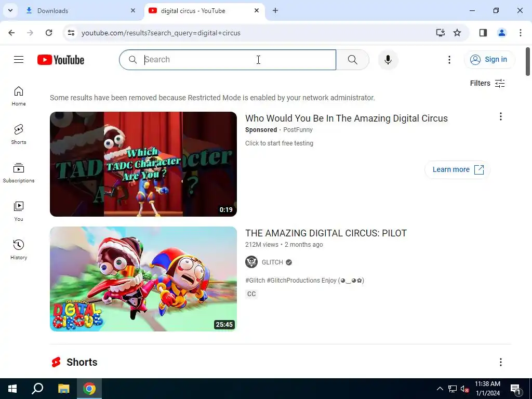The height and width of the screenshot is (399, 532).
Task: Click Learn more on the ad
Action: (457, 169)
